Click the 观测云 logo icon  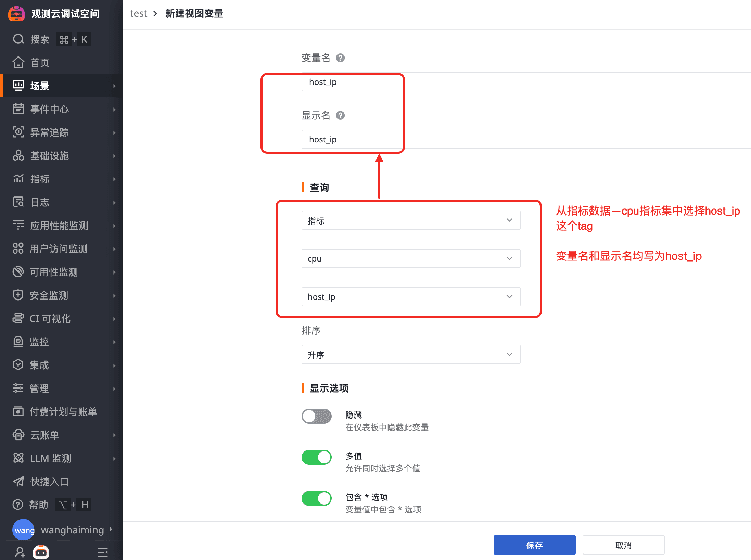click(x=16, y=14)
